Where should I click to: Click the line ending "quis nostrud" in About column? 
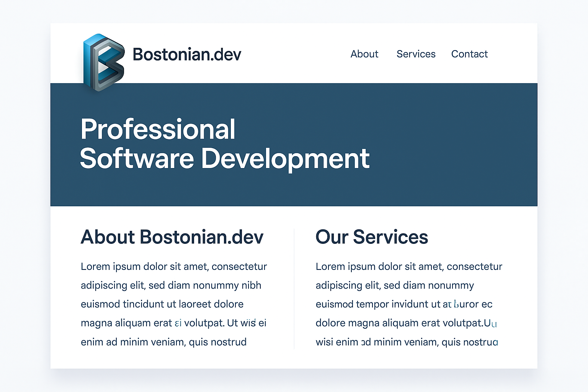pos(163,342)
